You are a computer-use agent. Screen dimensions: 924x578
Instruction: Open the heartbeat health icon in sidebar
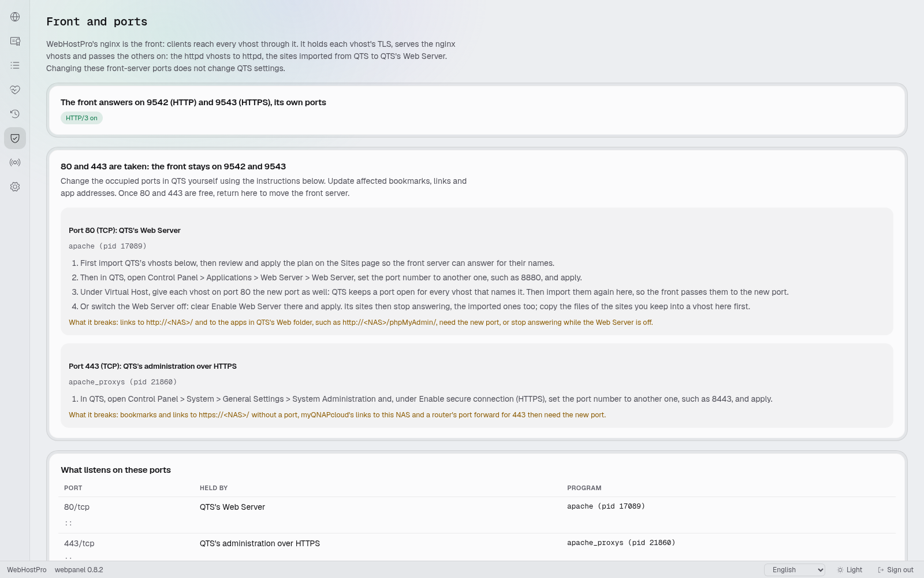(15, 90)
